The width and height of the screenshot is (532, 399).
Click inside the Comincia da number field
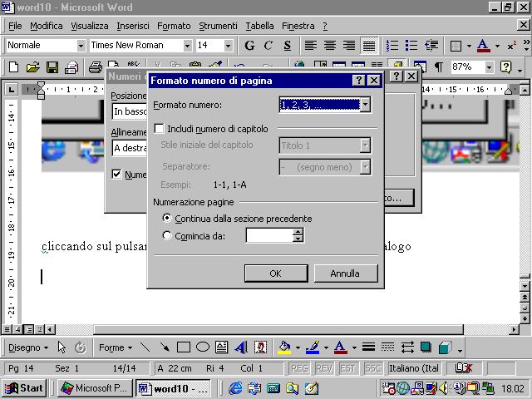269,235
